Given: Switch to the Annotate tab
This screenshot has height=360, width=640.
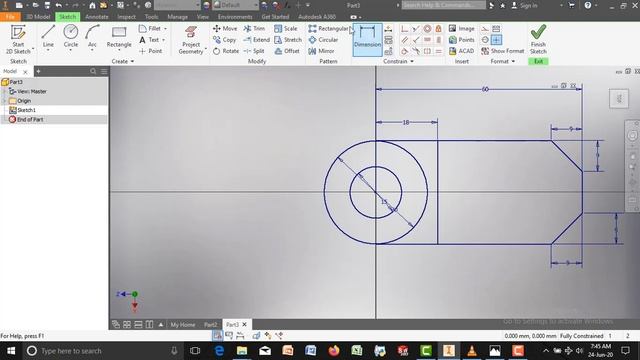Looking at the screenshot, I should (x=97, y=17).
